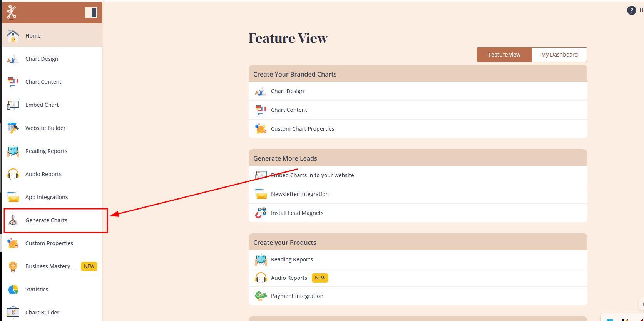Go to Home in the sidebar
Screen dimensions: 644x321
click(x=33, y=36)
